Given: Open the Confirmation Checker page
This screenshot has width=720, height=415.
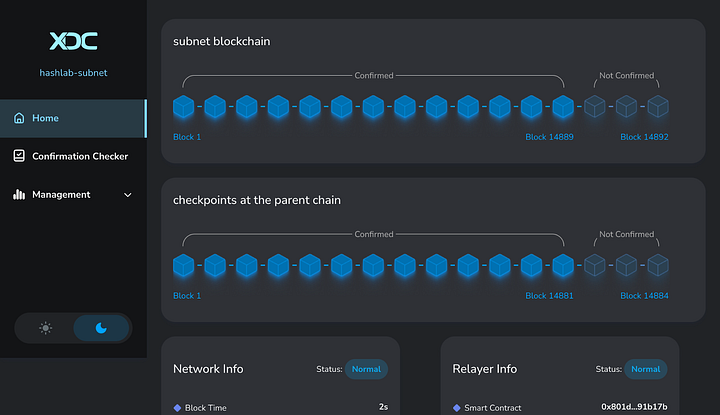Looking at the screenshot, I should click(x=75, y=156).
